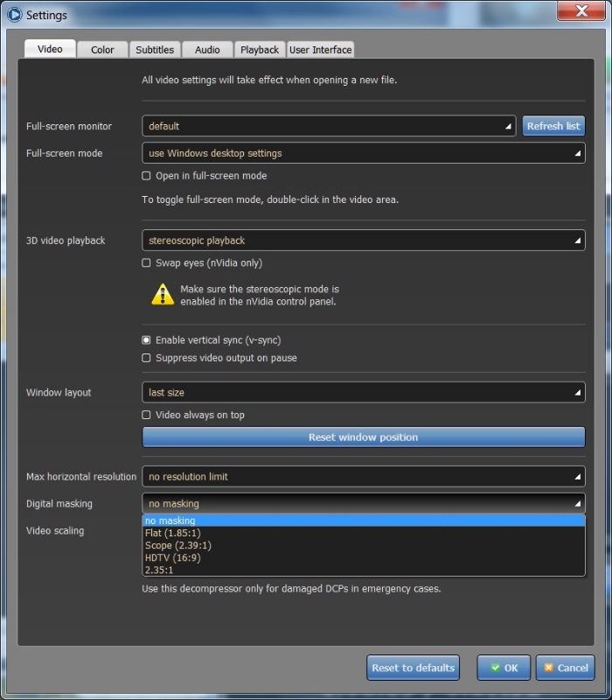This screenshot has width=612, height=700.
Task: Enable Video always on top checkbox
Action: tap(146, 415)
